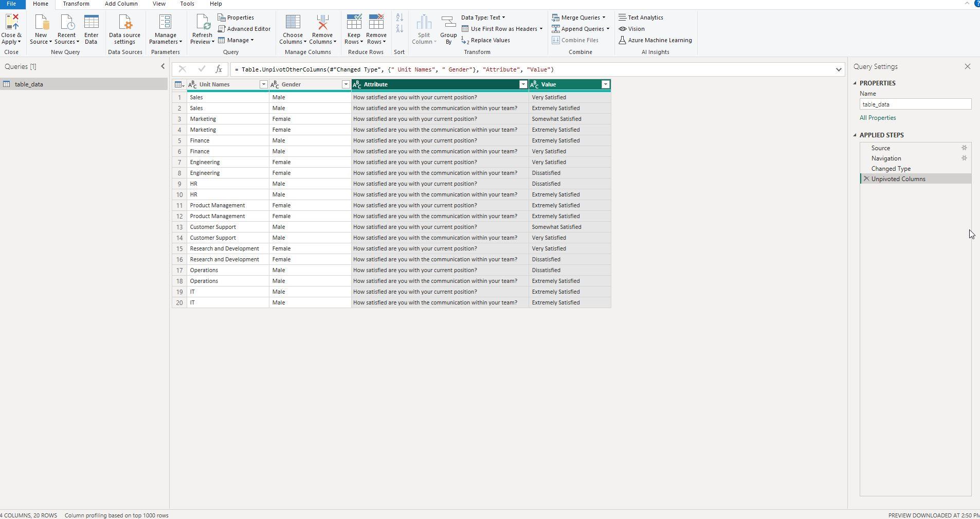The image size is (980, 519).
Task: Close the Query Settings pane
Action: pos(968,66)
